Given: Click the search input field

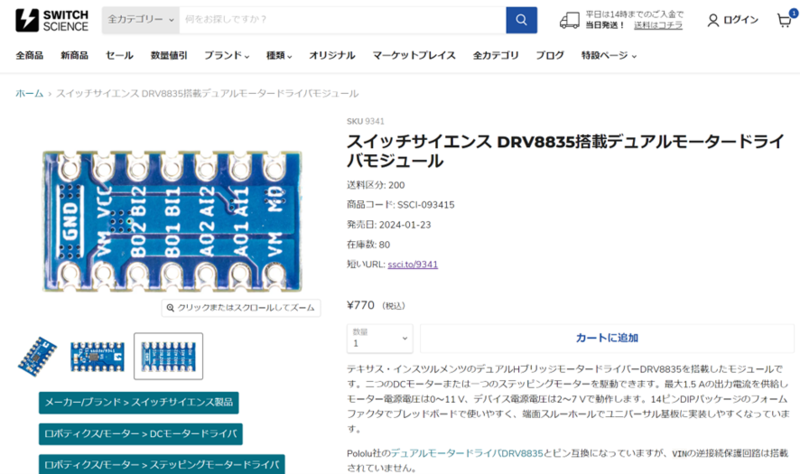Looking at the screenshot, I should pos(342,20).
